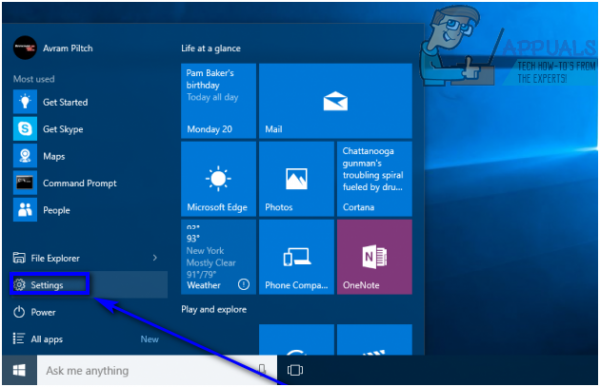The image size is (600, 387).
Task: Click the Power icon
Action: 19,312
